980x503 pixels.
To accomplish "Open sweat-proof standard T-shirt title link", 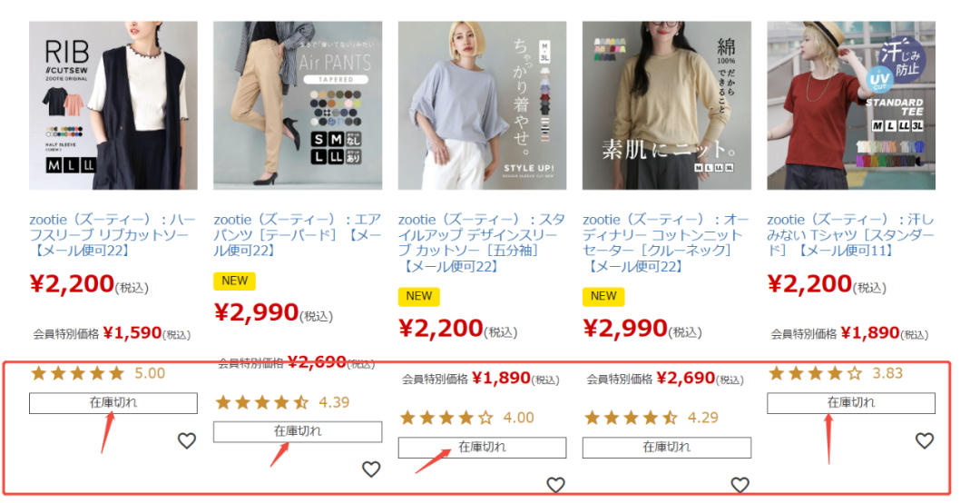I will (x=850, y=235).
